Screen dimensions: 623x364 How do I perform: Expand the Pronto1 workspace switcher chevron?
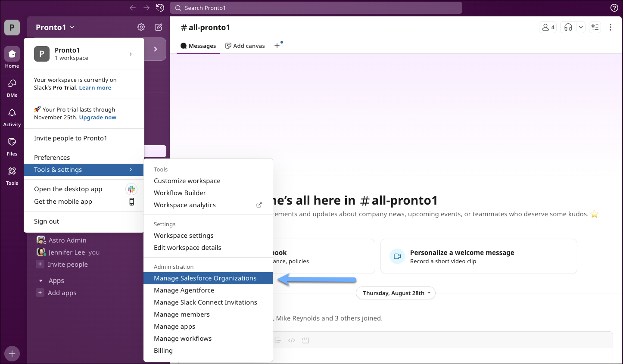[72, 27]
